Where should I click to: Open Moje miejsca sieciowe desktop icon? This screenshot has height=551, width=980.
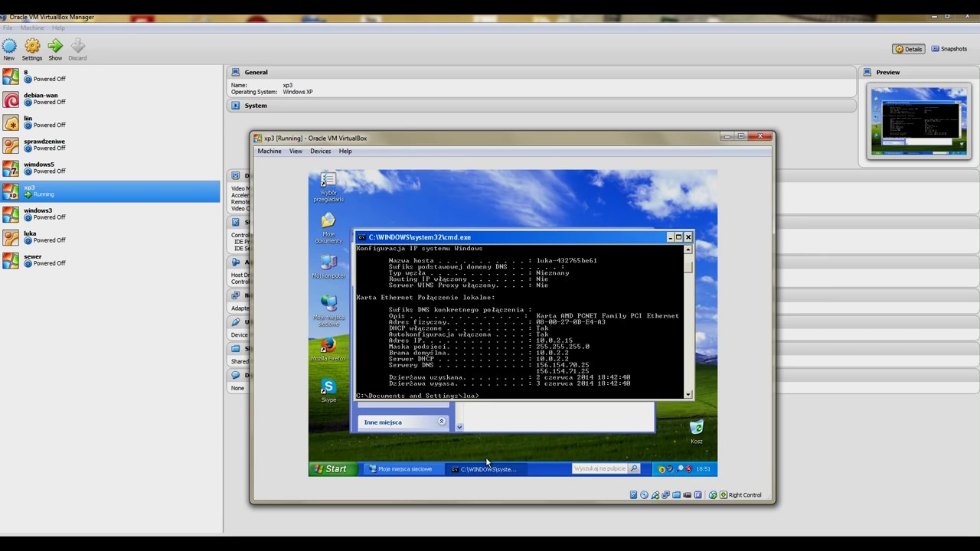pos(328,303)
